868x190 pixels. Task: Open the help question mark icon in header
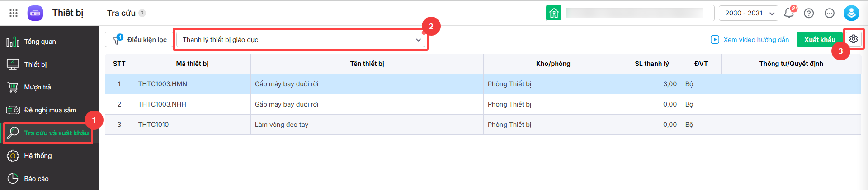point(809,13)
